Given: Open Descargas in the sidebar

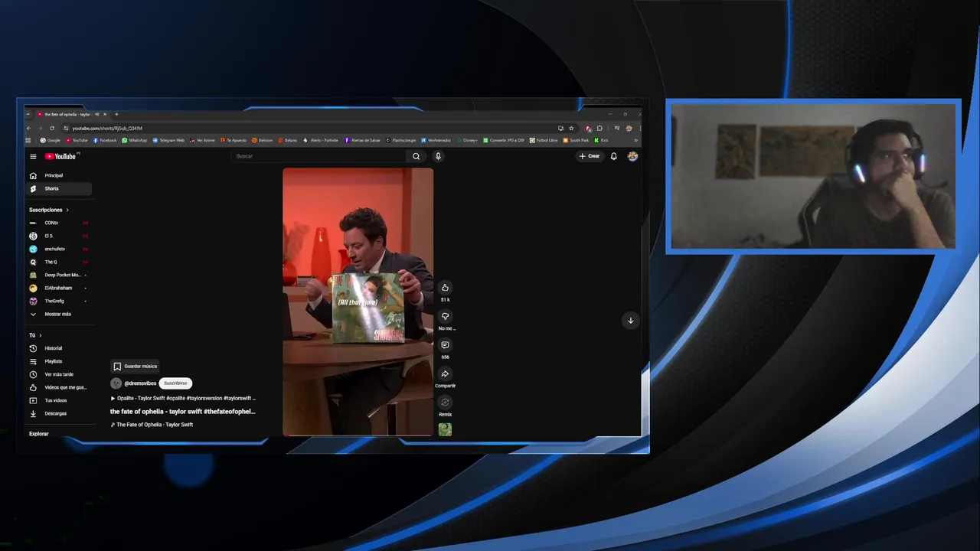Looking at the screenshot, I should click(x=58, y=413).
